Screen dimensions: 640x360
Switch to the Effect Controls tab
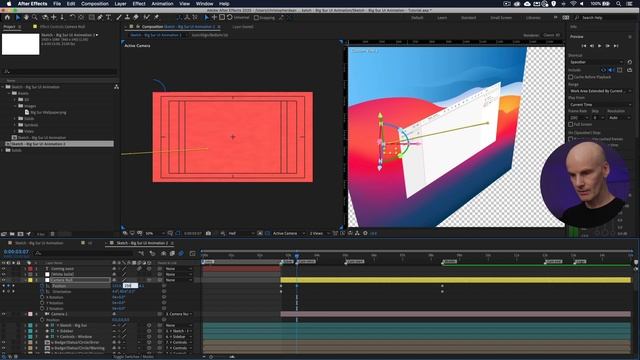tap(62, 27)
